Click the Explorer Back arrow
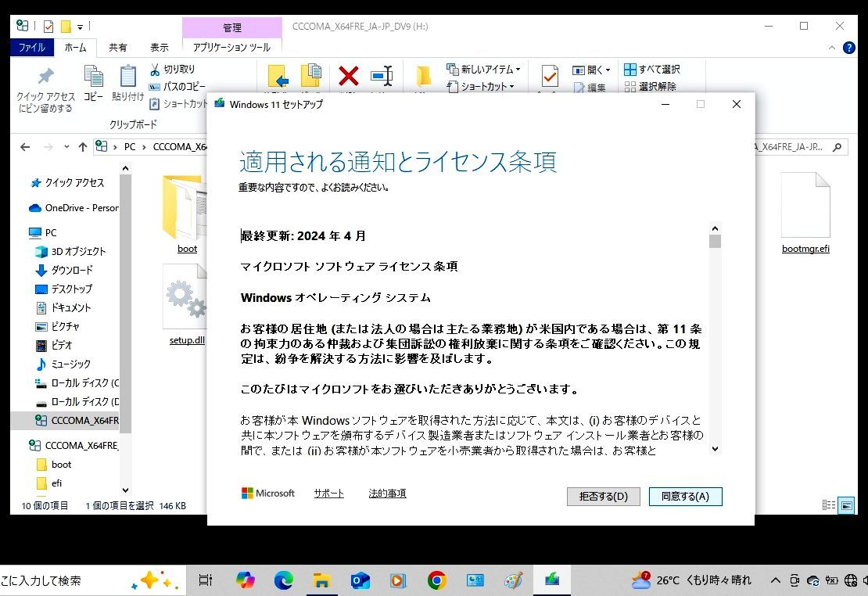Screen dimensions: 868x596 point(25,147)
